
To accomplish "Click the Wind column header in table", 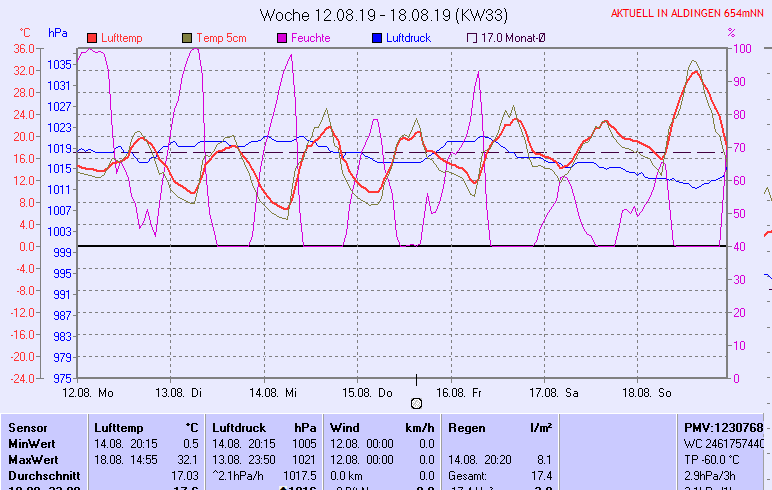I will (x=344, y=427).
